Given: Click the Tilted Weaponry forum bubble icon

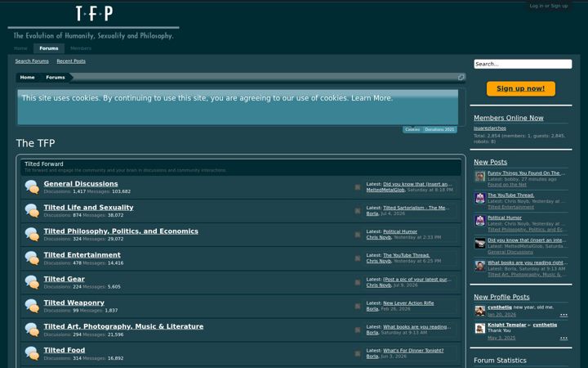Looking at the screenshot, I should pos(32,306).
